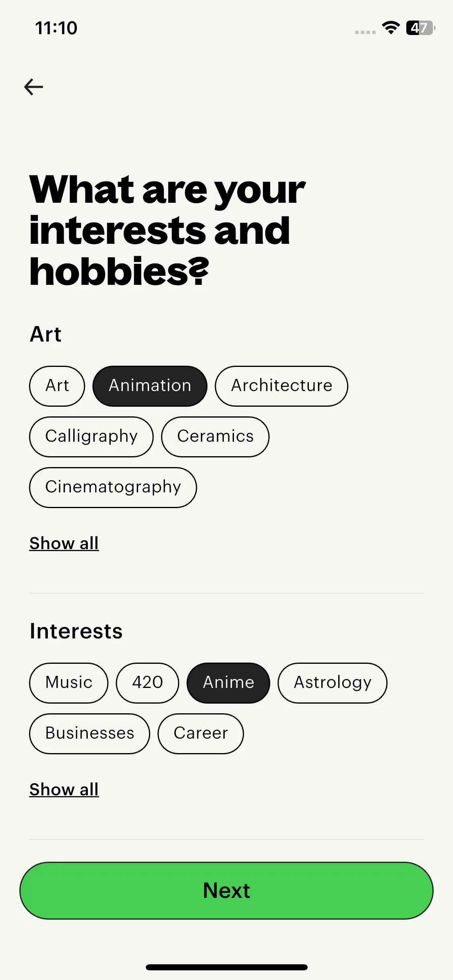Select the Music interest chip
The image size is (453, 980).
coord(69,683)
